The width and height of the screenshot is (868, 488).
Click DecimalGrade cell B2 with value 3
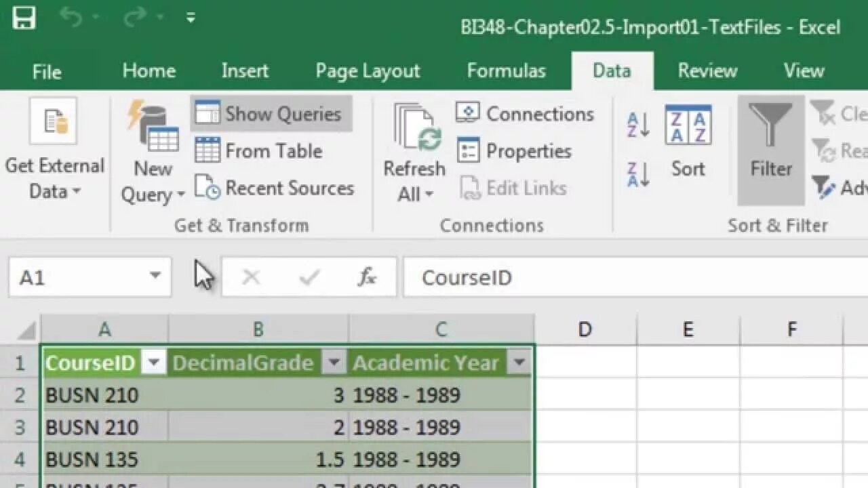[x=258, y=395]
